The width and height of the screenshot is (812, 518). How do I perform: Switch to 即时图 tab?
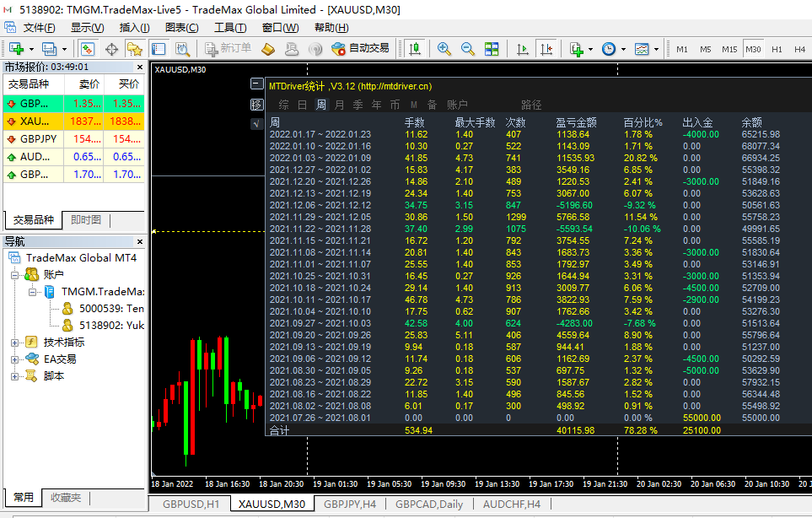[86, 219]
